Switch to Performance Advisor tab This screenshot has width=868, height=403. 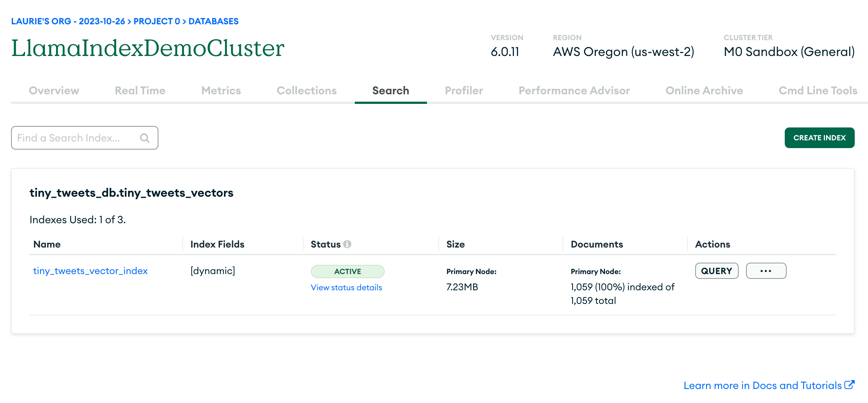[x=574, y=91]
